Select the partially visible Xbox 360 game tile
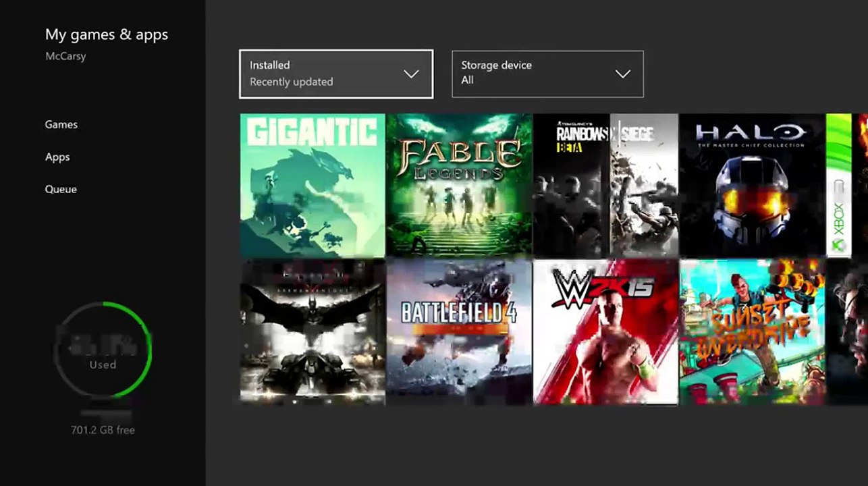 (x=847, y=185)
